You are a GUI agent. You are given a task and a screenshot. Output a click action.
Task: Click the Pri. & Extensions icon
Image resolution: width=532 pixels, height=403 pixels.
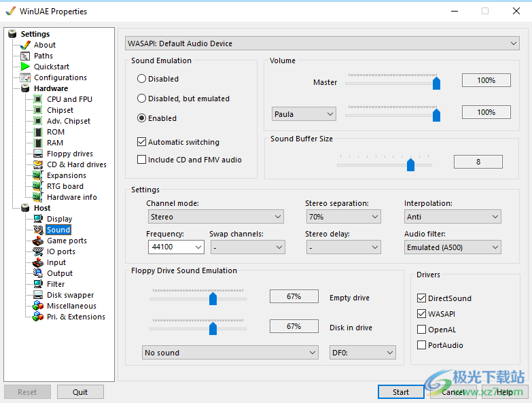click(38, 317)
